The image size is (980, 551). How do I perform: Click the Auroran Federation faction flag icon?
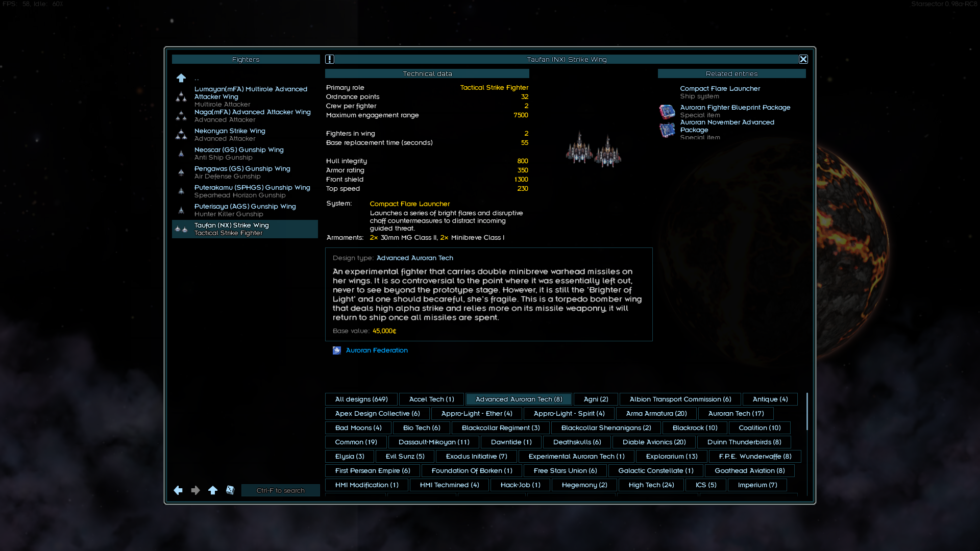coord(337,350)
